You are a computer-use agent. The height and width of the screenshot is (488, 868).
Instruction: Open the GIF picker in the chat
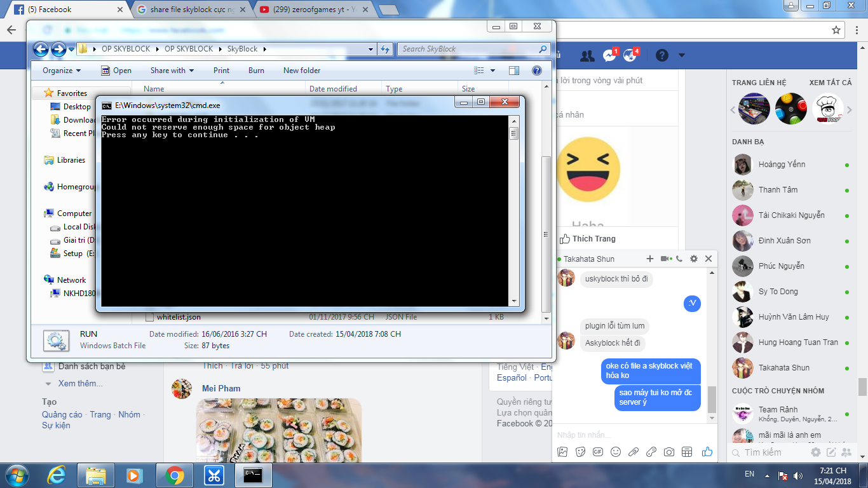coord(598,452)
